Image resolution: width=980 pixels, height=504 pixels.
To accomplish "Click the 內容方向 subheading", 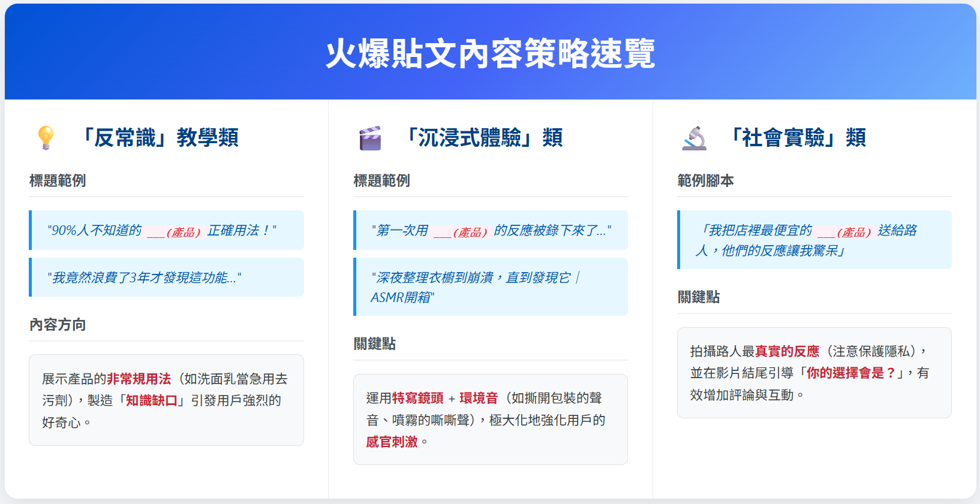I will tap(58, 325).
